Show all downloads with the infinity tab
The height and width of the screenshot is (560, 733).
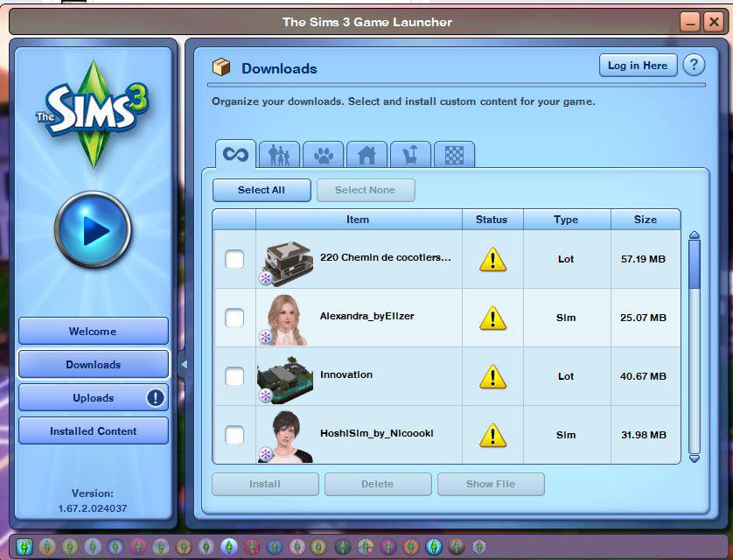pos(235,154)
